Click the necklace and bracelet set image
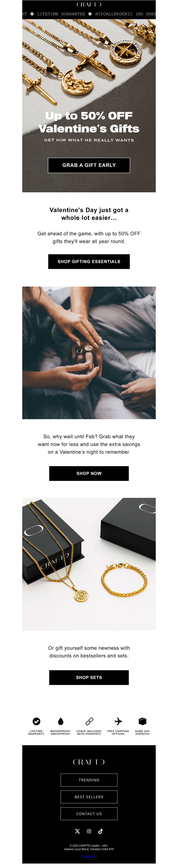Screen dimensions: 178x868 89,564
